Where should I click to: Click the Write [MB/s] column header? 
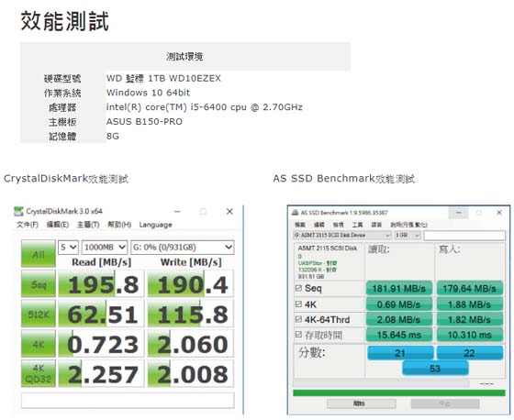tap(191, 262)
